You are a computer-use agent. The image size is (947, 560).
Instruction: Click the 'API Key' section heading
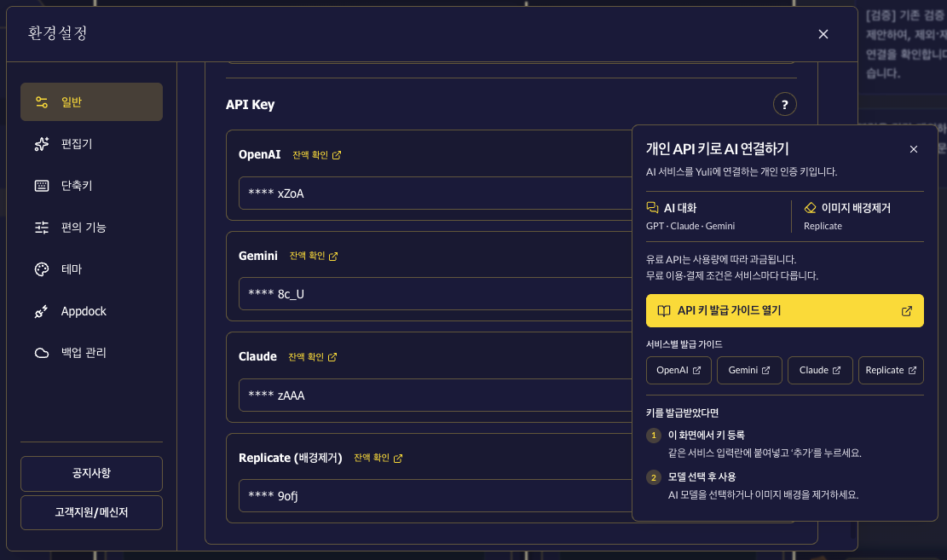(250, 105)
